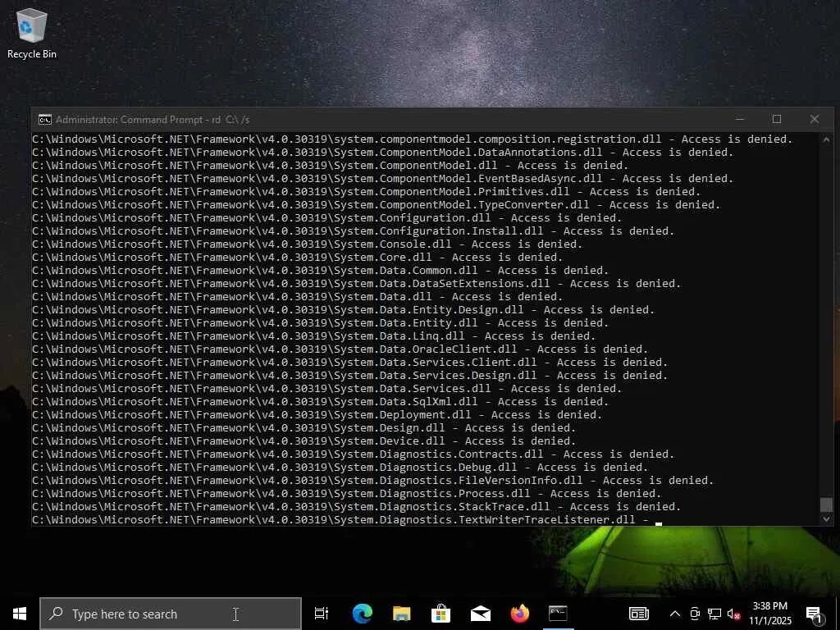Click the System.Deployment.dll line
The image size is (840, 630).
click(x=317, y=414)
